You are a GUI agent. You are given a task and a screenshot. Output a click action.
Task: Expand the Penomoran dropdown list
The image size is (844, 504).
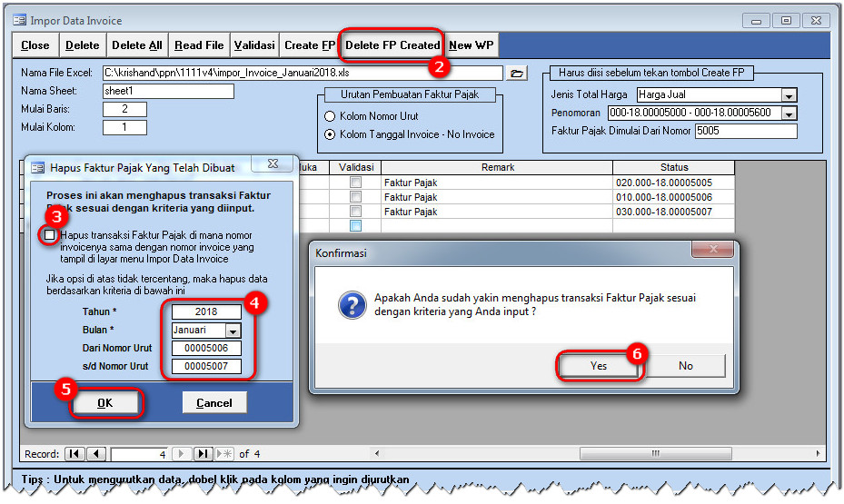[x=789, y=114]
